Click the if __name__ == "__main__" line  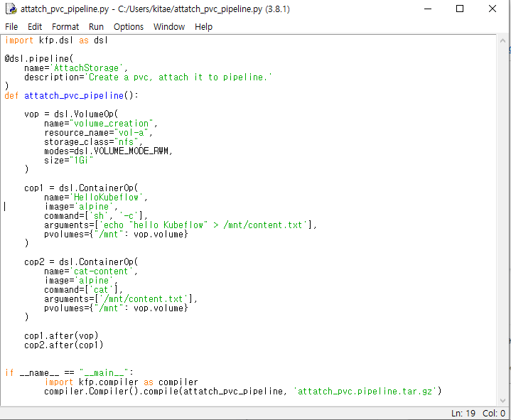point(69,373)
